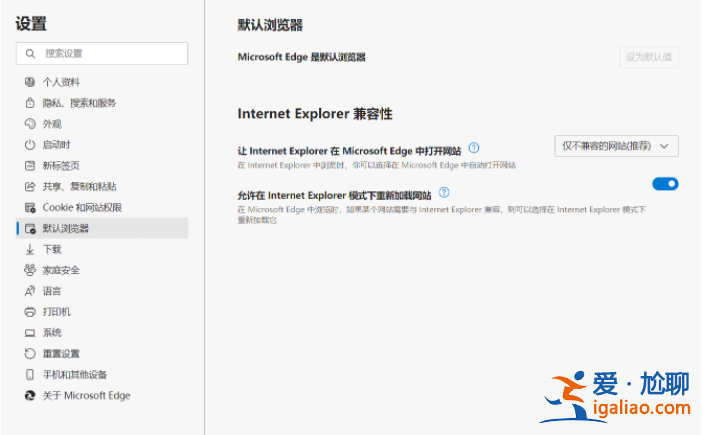Open the 仅不兼容的网站(推荐) dropdown
Image resolution: width=703 pixels, height=435 pixels.
tap(616, 146)
